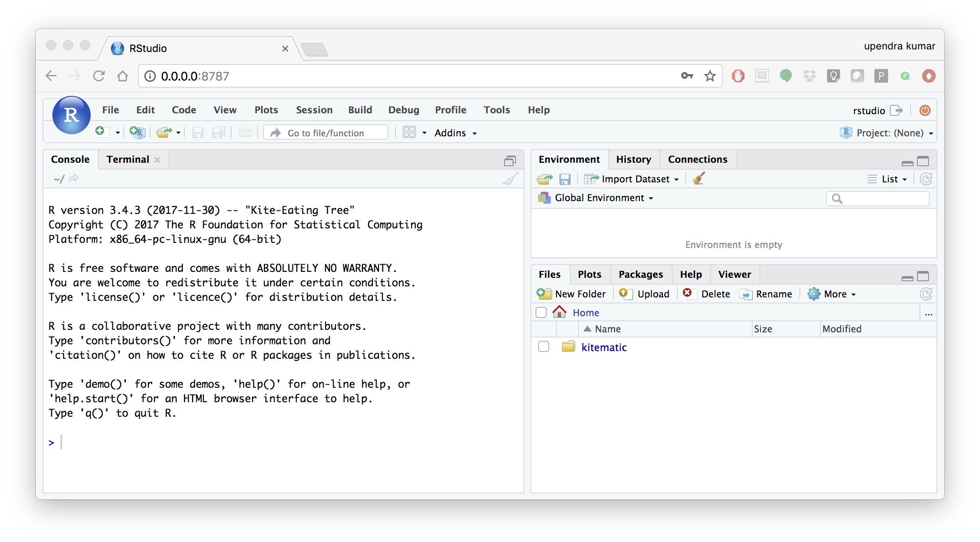Open the Session menu
The width and height of the screenshot is (980, 542).
coord(314,110)
